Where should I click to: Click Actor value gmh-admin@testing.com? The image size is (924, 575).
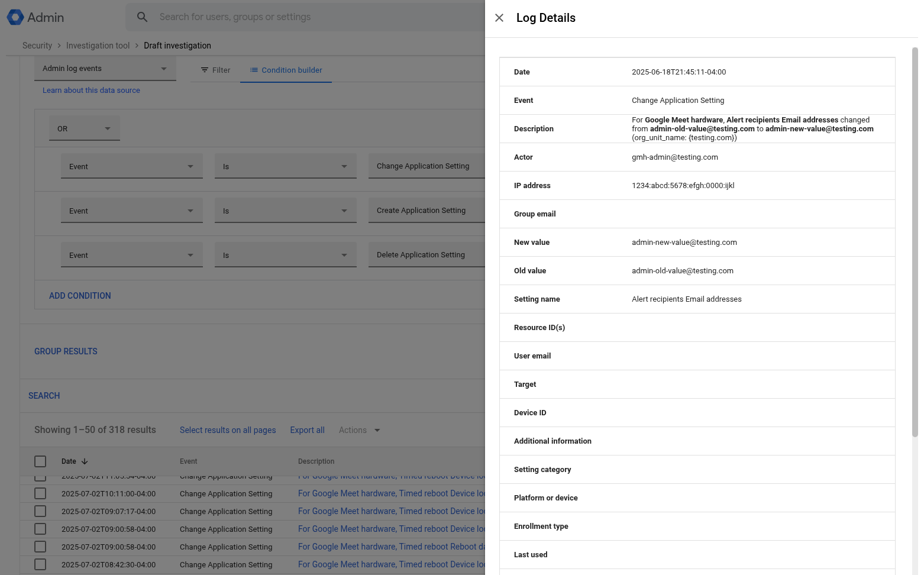tap(675, 157)
